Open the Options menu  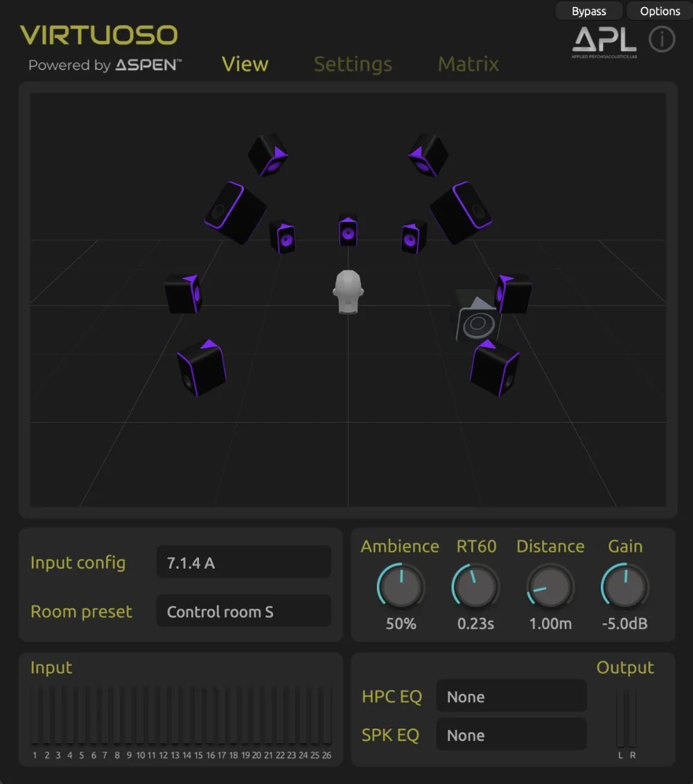(x=660, y=10)
